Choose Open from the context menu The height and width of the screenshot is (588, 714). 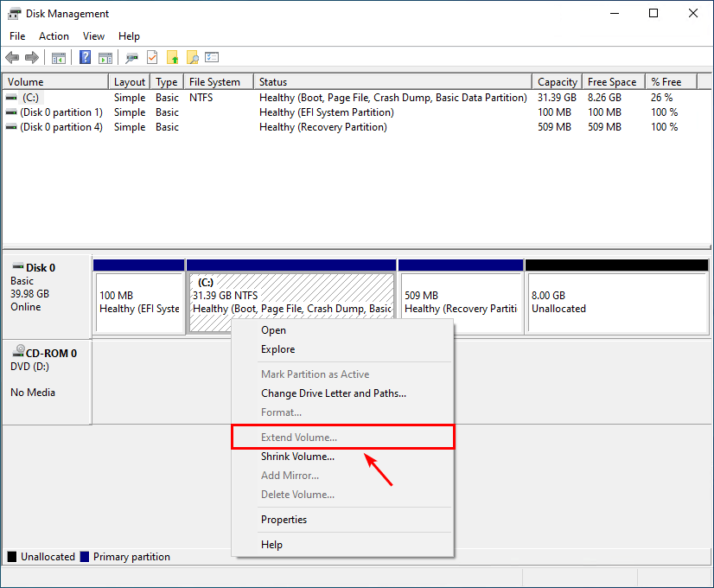coord(342,330)
